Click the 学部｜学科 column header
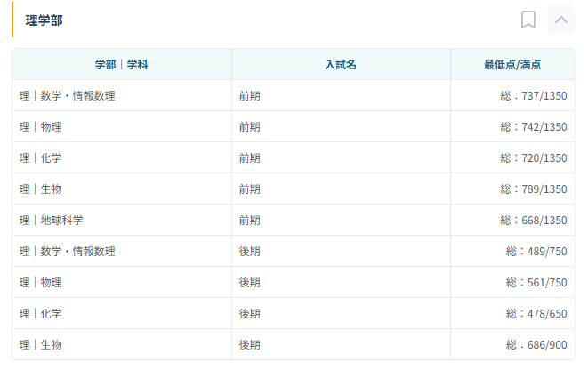 (x=121, y=65)
